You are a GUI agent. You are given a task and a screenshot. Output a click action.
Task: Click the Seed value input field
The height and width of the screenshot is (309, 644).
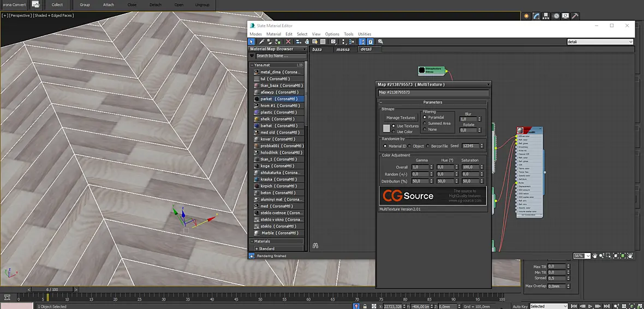pyautogui.click(x=470, y=146)
